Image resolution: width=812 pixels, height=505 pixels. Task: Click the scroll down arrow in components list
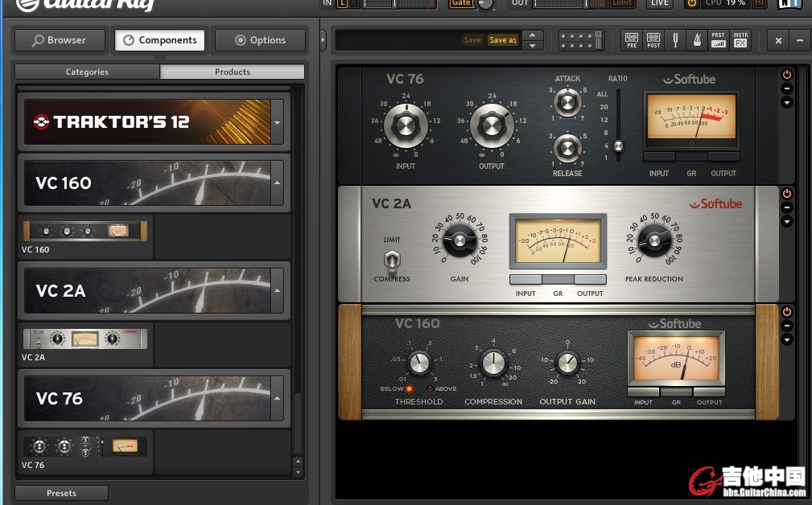pyautogui.click(x=298, y=471)
